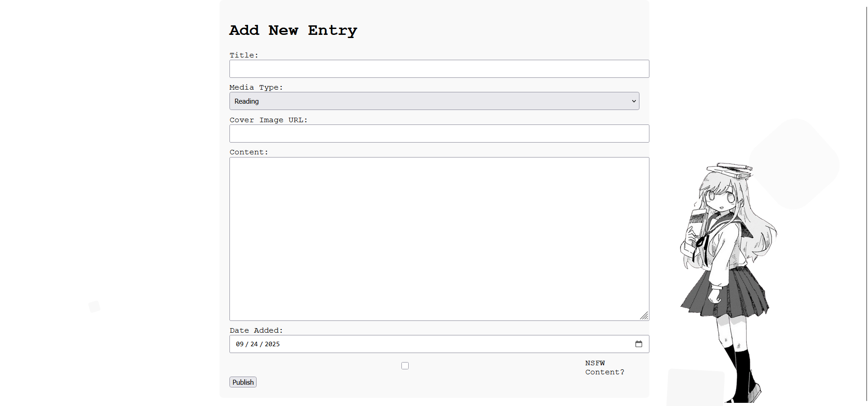The height and width of the screenshot is (406, 868).
Task: Click the 'Add New Entry' heading
Action: [293, 30]
